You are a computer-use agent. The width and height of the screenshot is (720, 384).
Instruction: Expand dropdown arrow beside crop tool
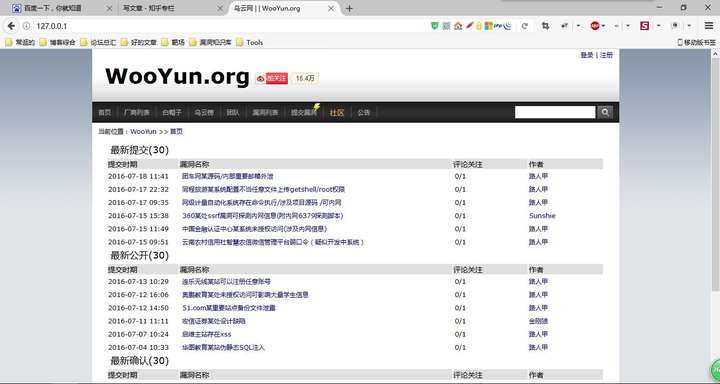point(579,26)
